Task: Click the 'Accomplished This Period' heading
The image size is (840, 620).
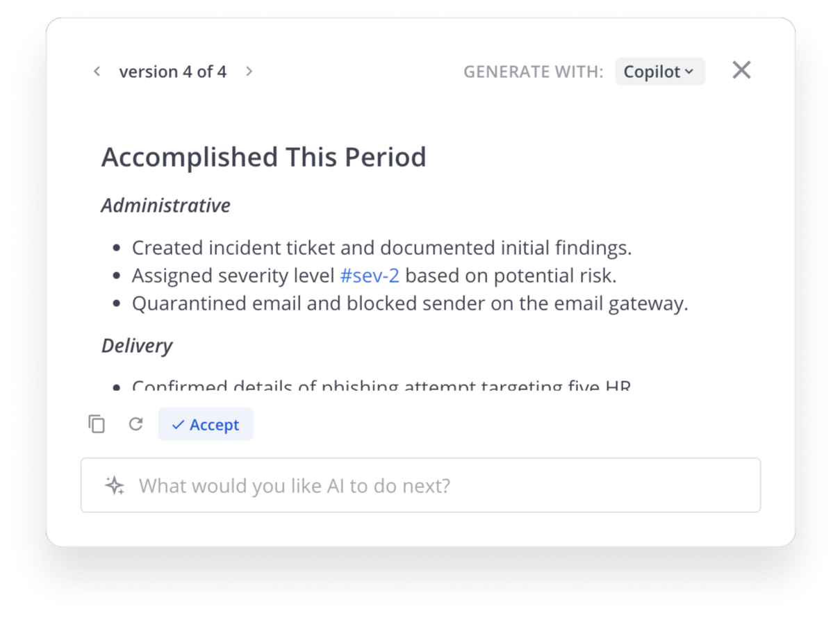Action: click(x=264, y=157)
